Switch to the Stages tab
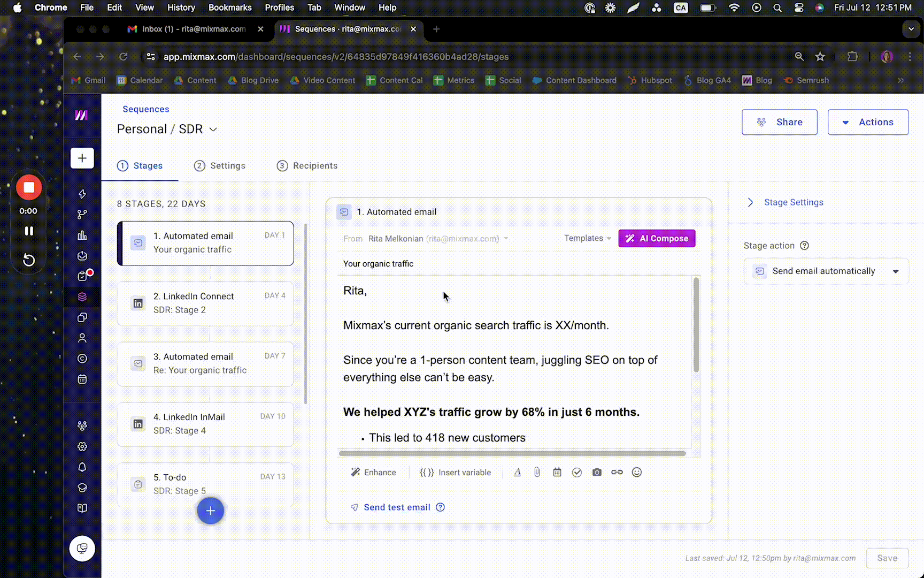924x578 pixels. pyautogui.click(x=140, y=166)
